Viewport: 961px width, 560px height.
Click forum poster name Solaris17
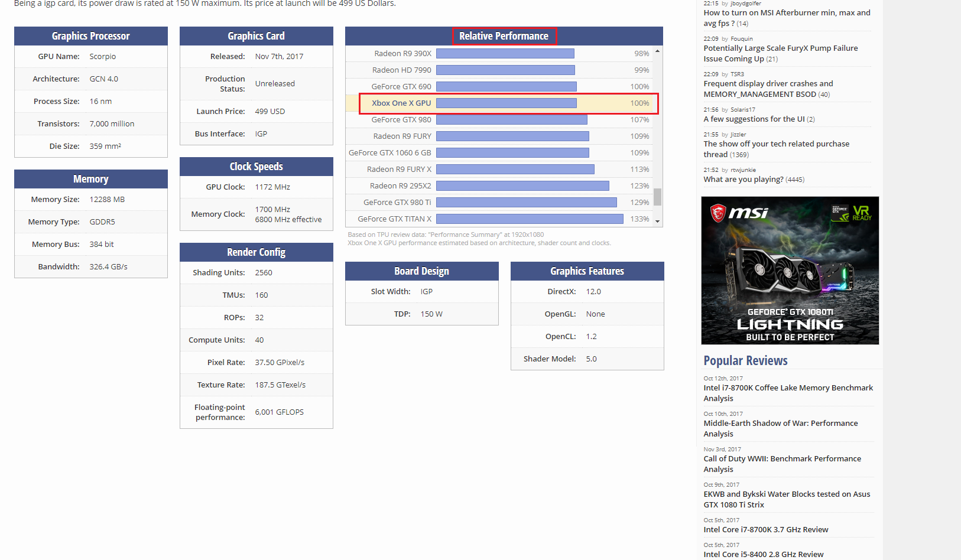pos(743,110)
